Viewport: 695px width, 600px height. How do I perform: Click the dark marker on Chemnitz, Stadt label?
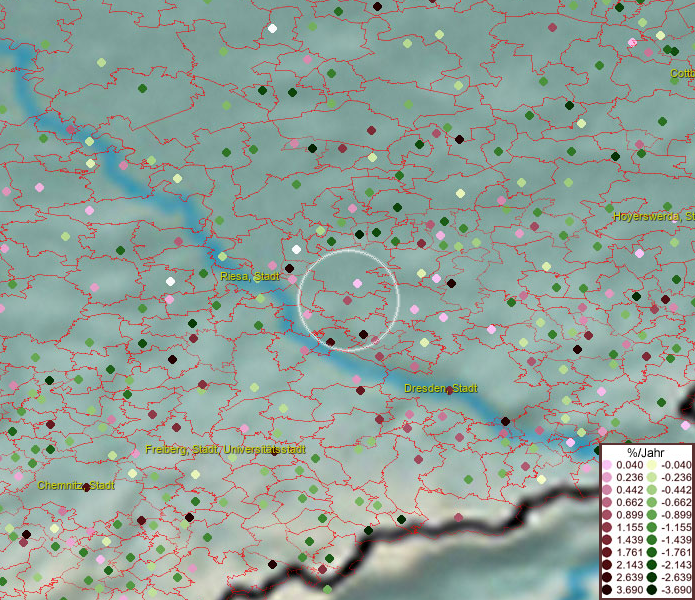(x=86, y=487)
